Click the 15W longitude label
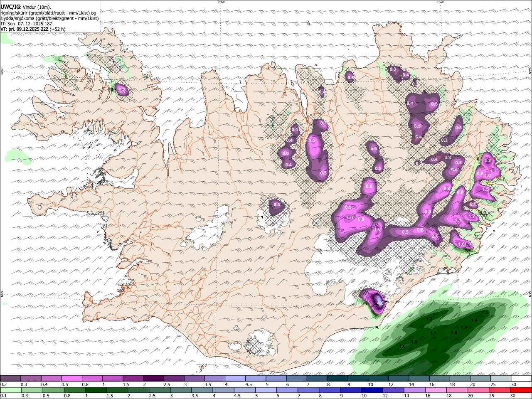 pyautogui.click(x=440, y=2)
